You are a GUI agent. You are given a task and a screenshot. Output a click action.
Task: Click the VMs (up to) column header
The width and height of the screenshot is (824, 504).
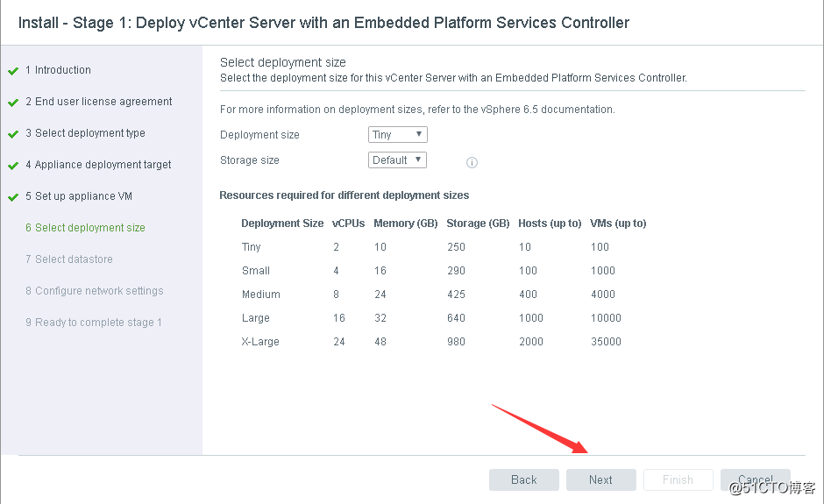coord(618,224)
